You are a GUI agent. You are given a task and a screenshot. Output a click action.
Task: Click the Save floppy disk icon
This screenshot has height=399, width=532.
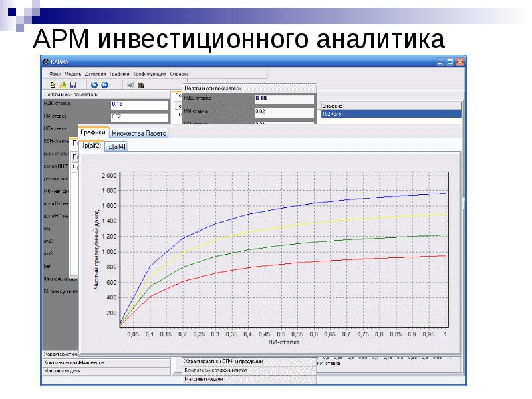point(73,85)
